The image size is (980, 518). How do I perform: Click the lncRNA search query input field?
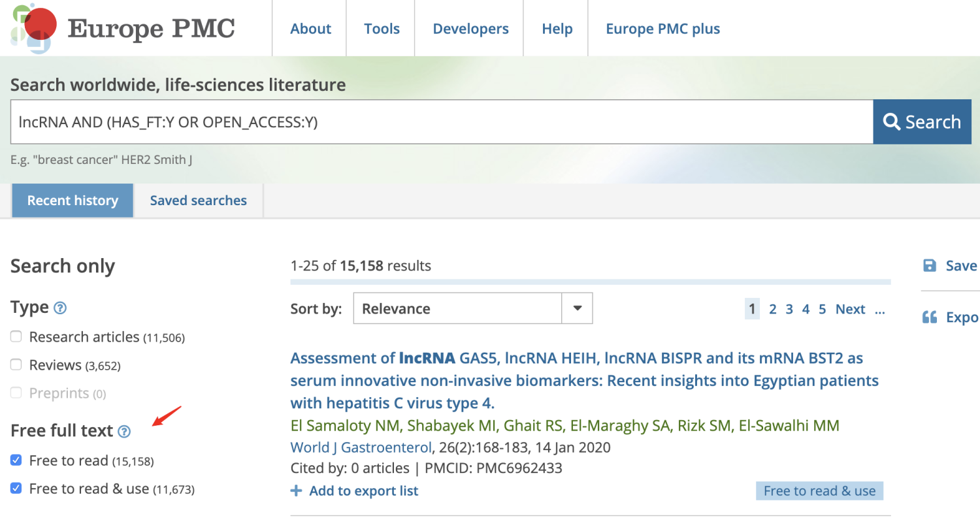[442, 121]
